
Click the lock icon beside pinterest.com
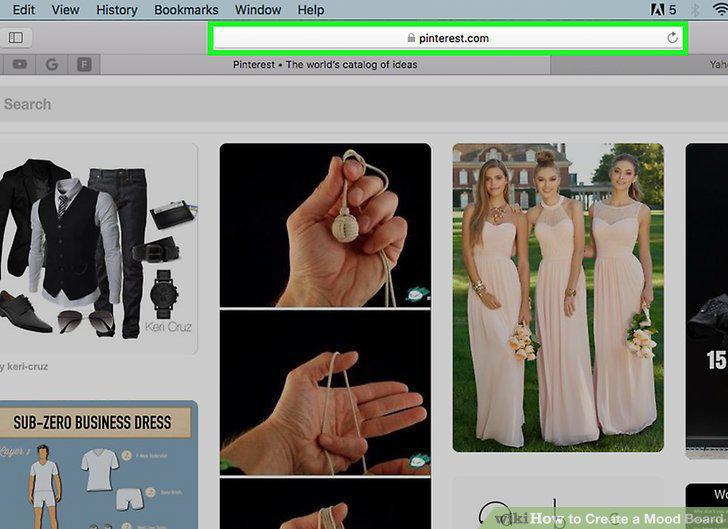[411, 38]
